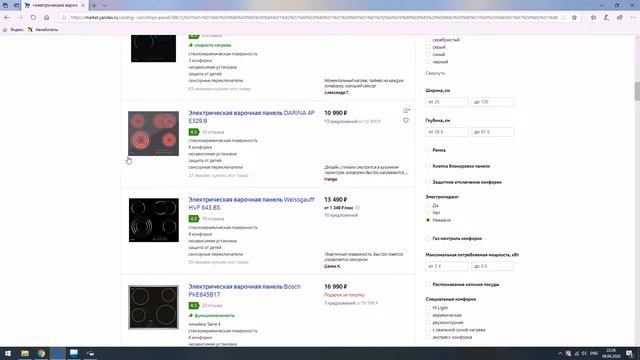Check the 'серый' color filter
This screenshot has height=360, width=640.
(428, 47)
